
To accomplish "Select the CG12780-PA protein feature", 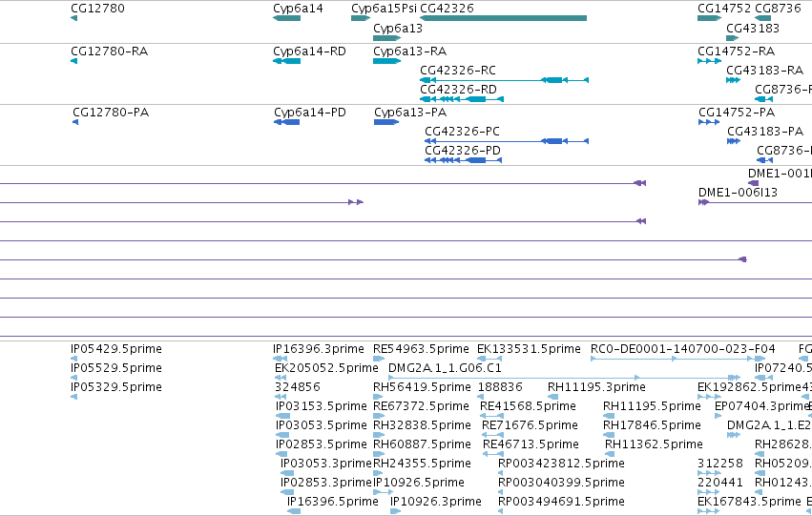I will [x=75, y=122].
